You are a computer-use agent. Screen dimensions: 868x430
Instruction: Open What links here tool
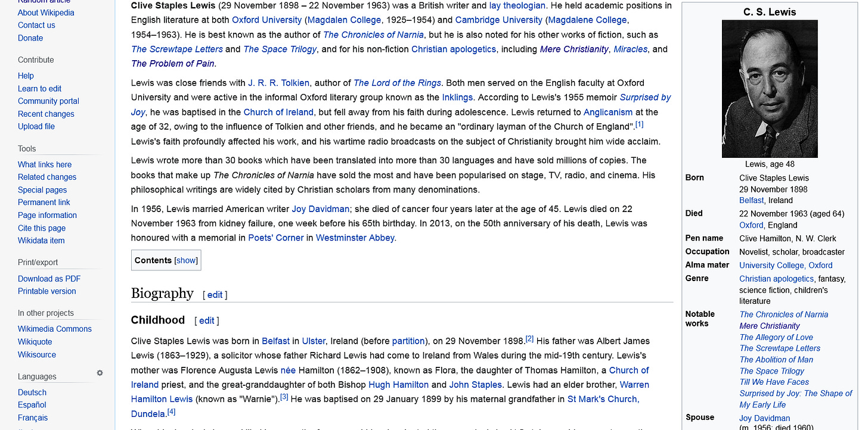[x=45, y=164]
